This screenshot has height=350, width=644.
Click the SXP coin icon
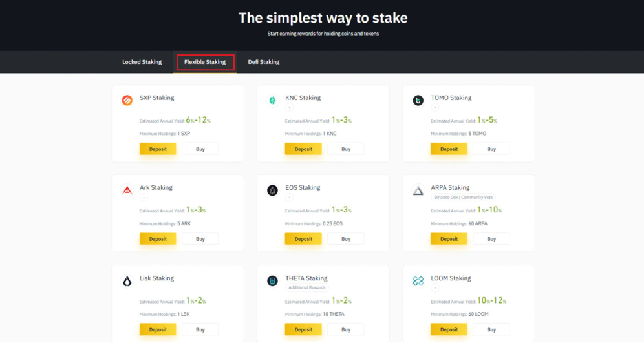pos(127,100)
